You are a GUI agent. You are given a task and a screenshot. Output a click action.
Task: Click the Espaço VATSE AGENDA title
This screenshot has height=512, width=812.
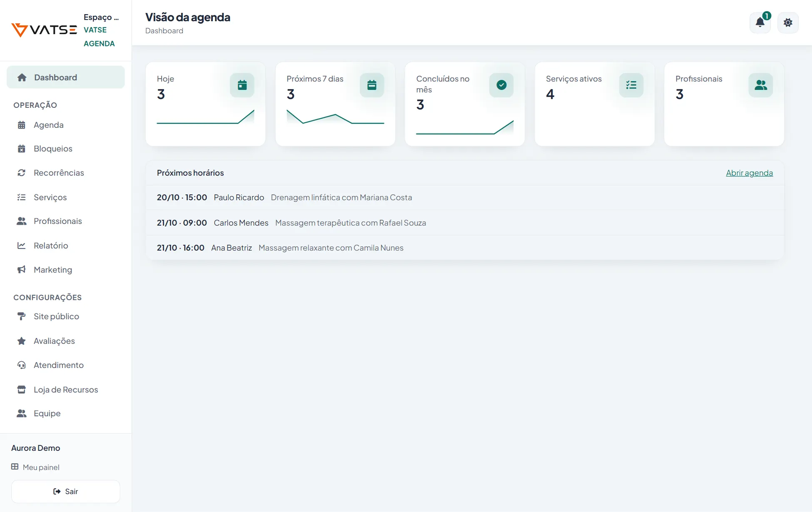tap(101, 30)
